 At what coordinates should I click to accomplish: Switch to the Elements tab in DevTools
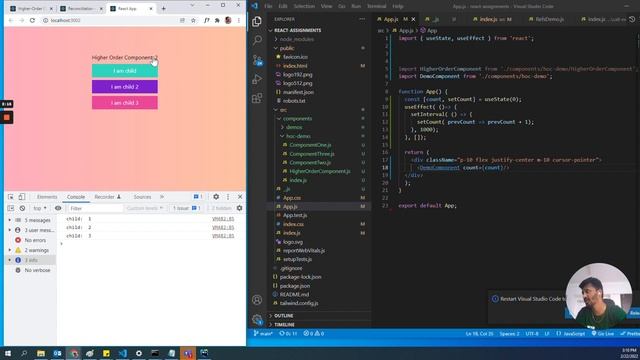point(47,197)
